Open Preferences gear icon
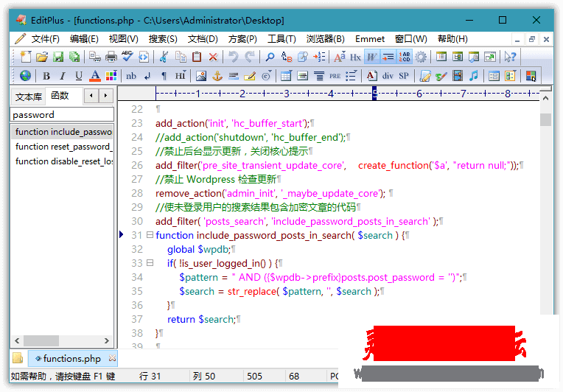 point(421,57)
